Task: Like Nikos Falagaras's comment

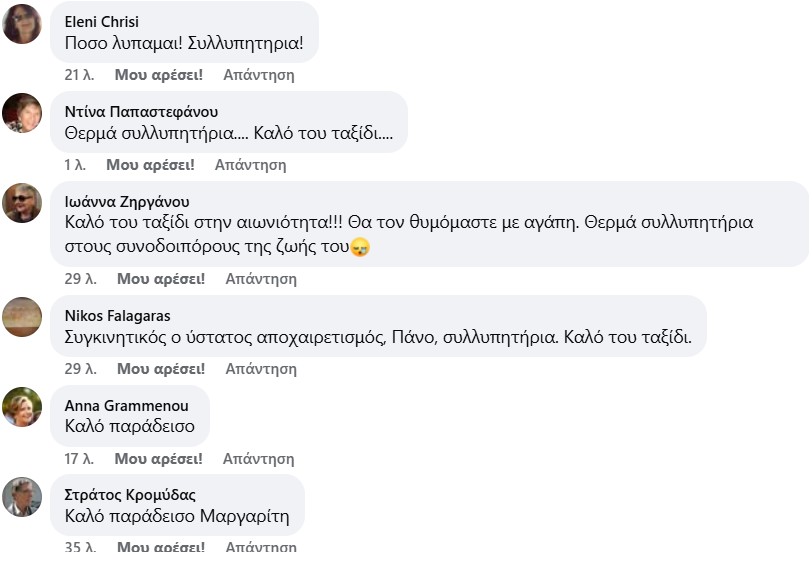Action: (160, 369)
